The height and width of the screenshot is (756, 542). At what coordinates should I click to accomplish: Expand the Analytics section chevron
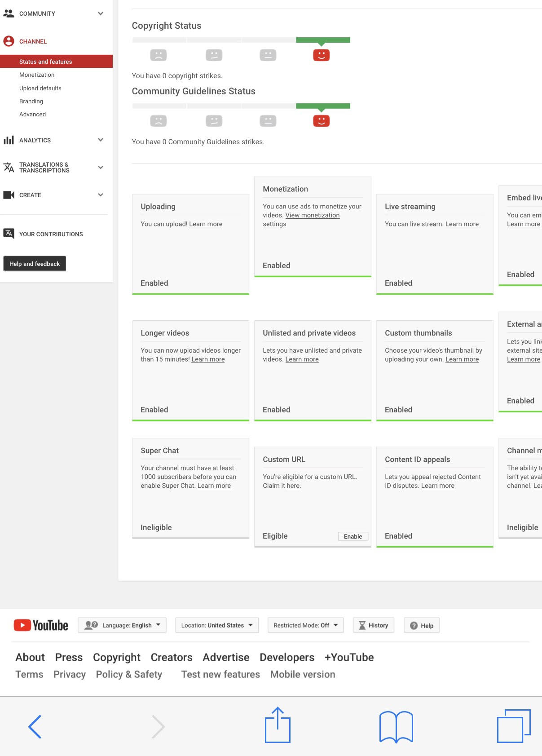(101, 140)
